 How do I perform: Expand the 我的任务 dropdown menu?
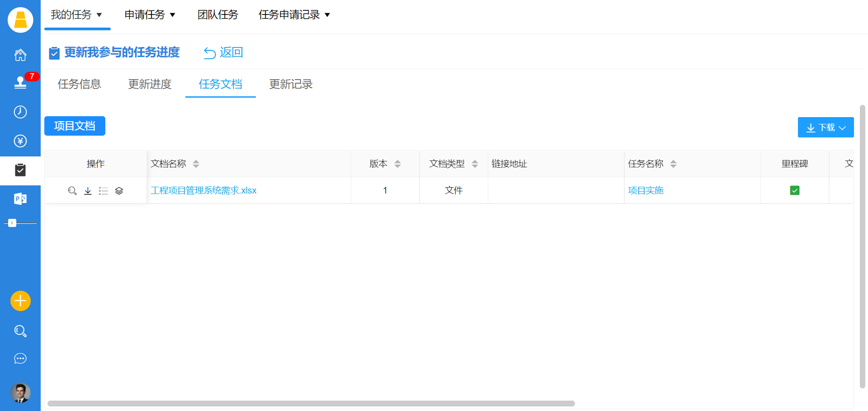77,15
